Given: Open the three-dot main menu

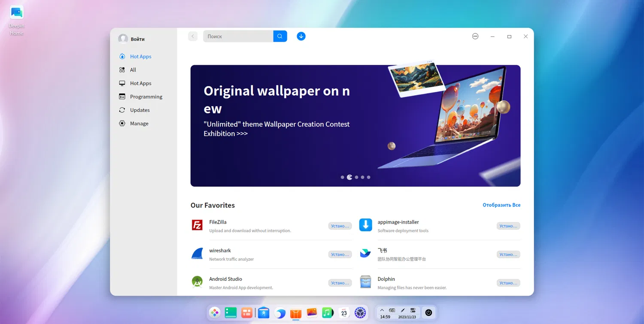Looking at the screenshot, I should click(475, 36).
